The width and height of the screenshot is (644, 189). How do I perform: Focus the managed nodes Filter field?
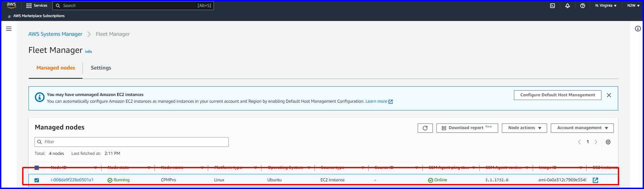click(131, 142)
